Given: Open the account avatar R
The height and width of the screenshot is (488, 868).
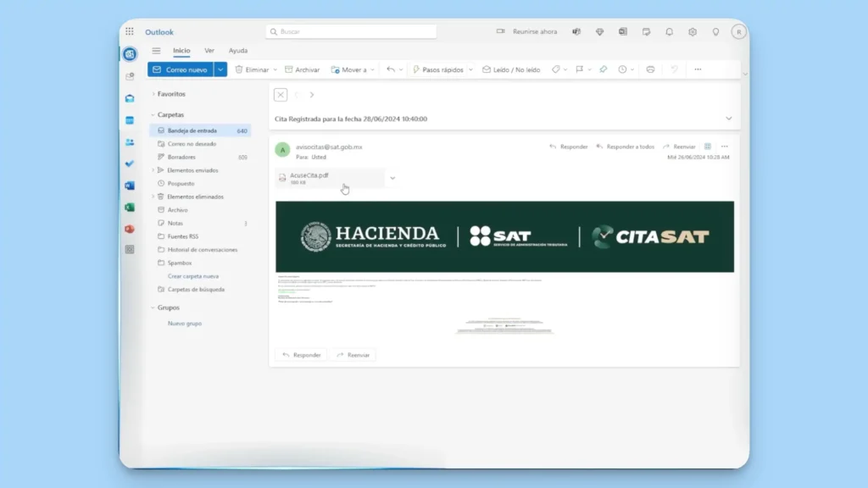Looking at the screenshot, I should click(738, 31).
